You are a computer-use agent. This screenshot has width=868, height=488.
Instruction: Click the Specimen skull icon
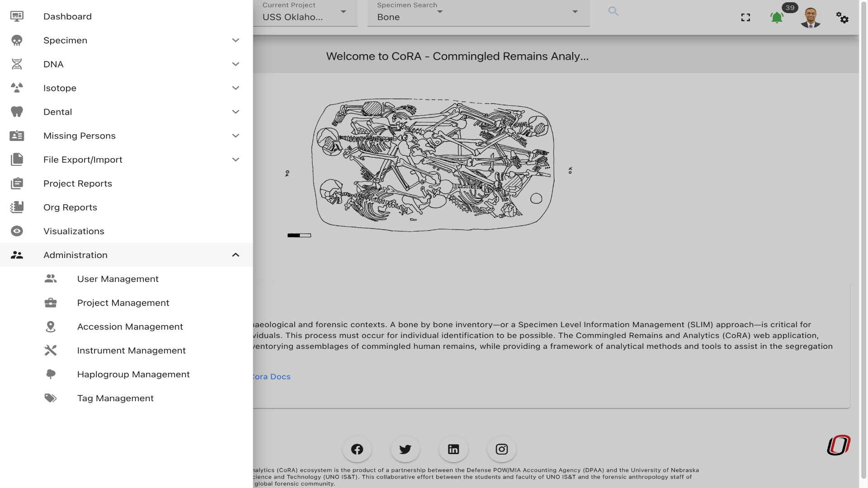17,41
